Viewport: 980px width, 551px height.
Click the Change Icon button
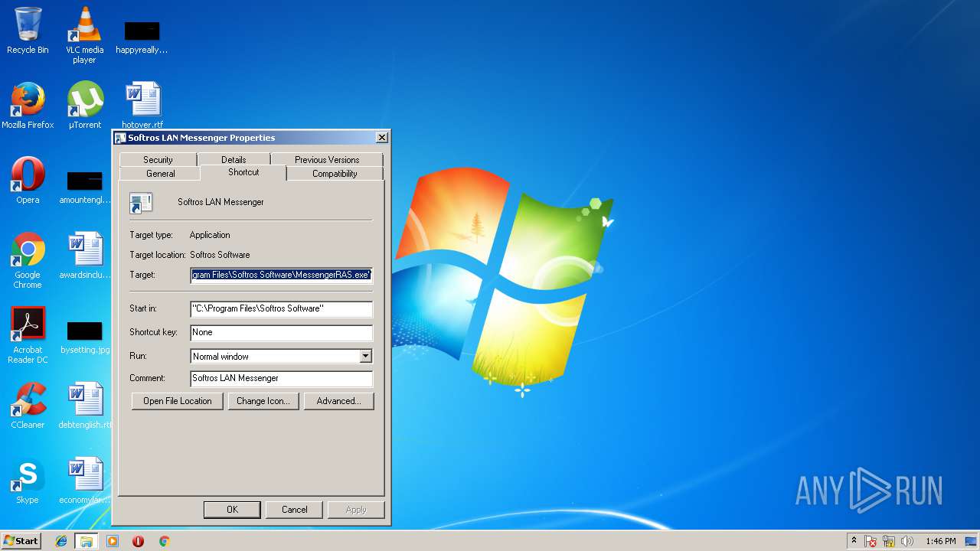click(x=263, y=401)
